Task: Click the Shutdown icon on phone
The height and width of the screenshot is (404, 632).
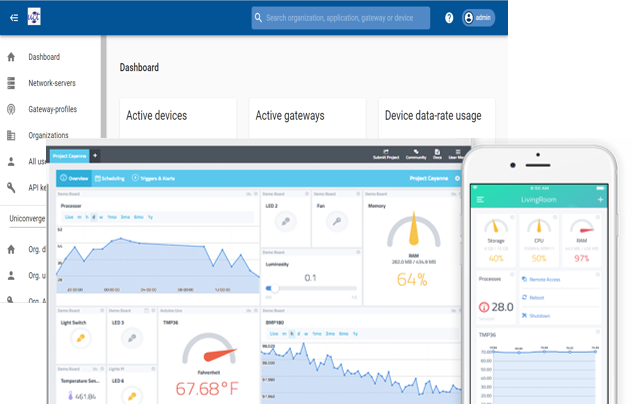Action: tap(524, 315)
